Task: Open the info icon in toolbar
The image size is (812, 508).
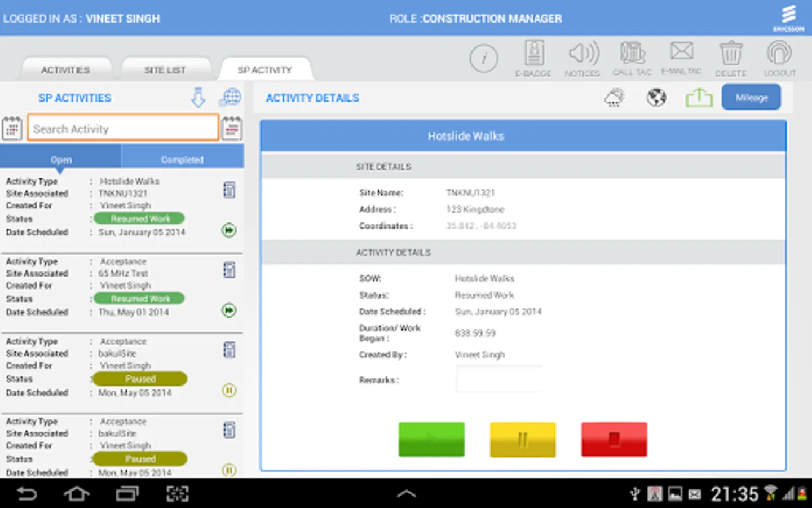Action: click(484, 58)
